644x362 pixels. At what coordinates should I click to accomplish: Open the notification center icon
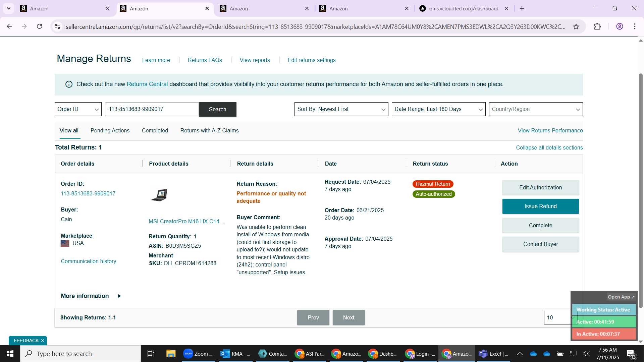tap(631, 354)
